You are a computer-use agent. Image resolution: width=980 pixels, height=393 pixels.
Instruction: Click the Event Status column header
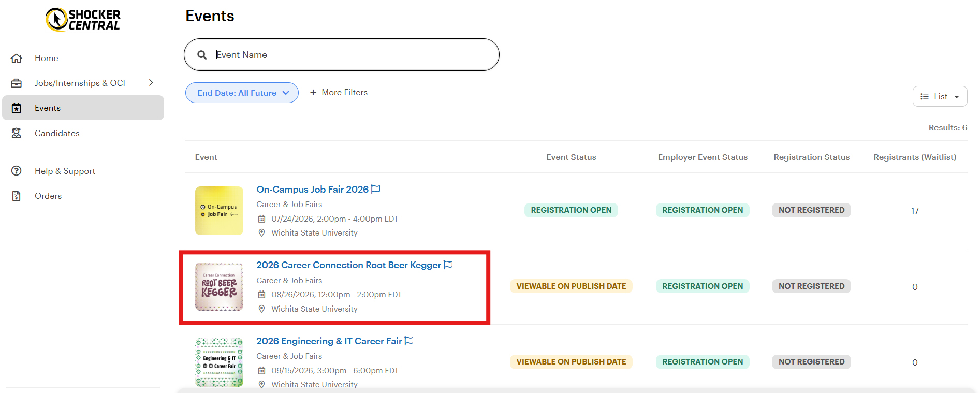coord(571,157)
